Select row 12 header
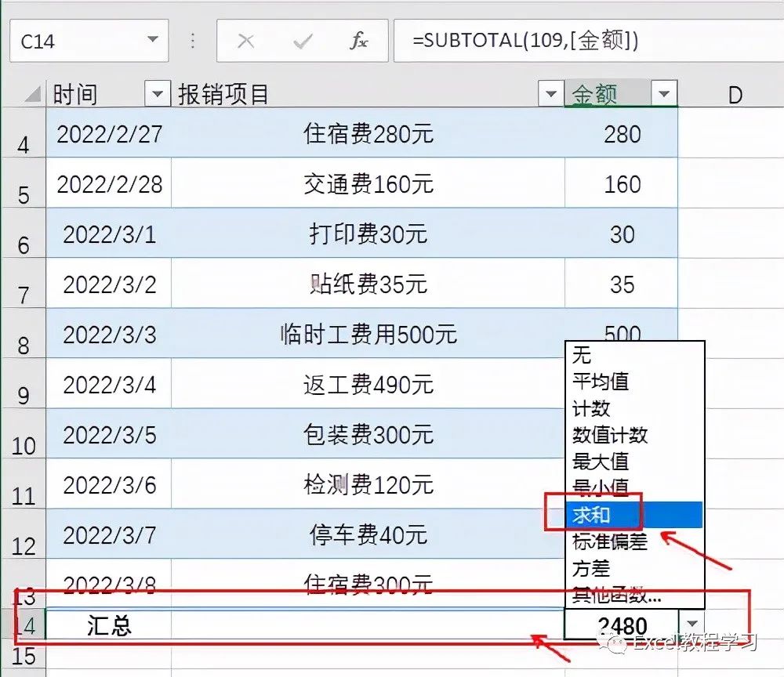Image resolution: width=784 pixels, height=677 pixels. pos(24,534)
